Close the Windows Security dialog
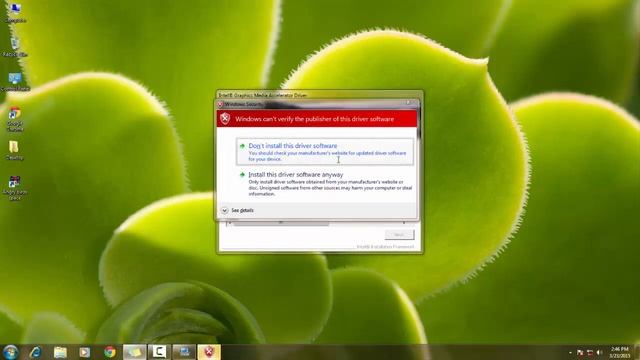The image size is (640, 360). [409, 103]
